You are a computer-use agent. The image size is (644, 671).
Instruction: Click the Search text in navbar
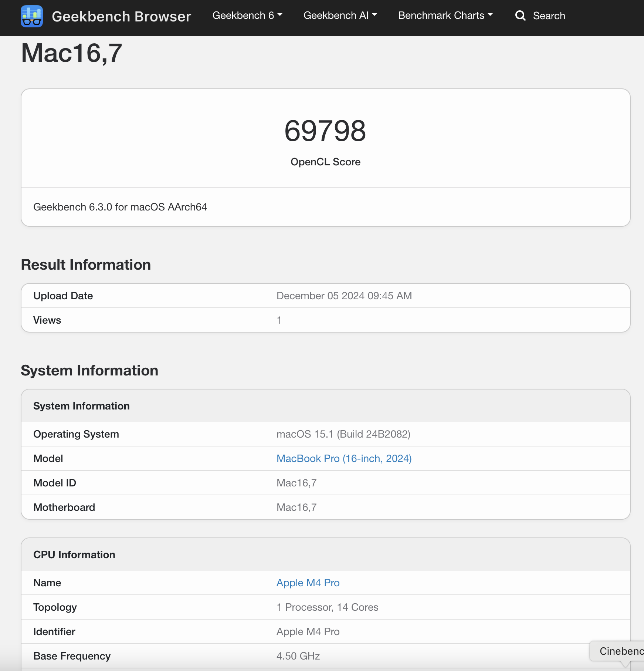point(549,16)
